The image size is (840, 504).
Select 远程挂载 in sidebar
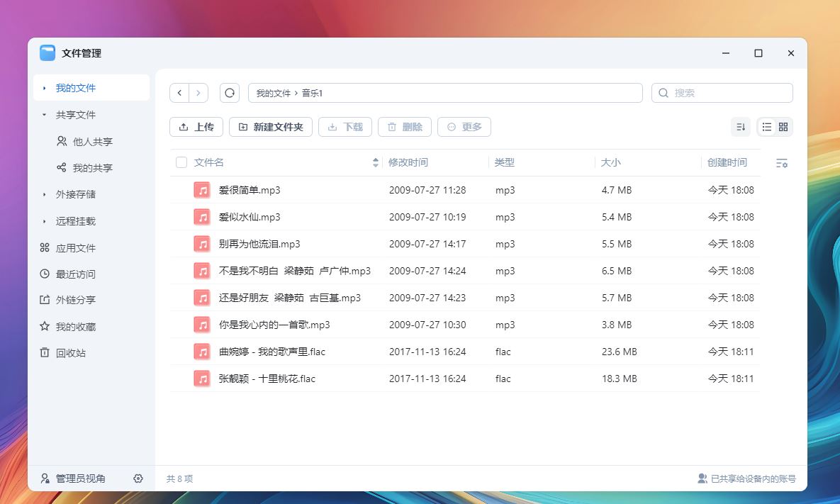pos(76,221)
